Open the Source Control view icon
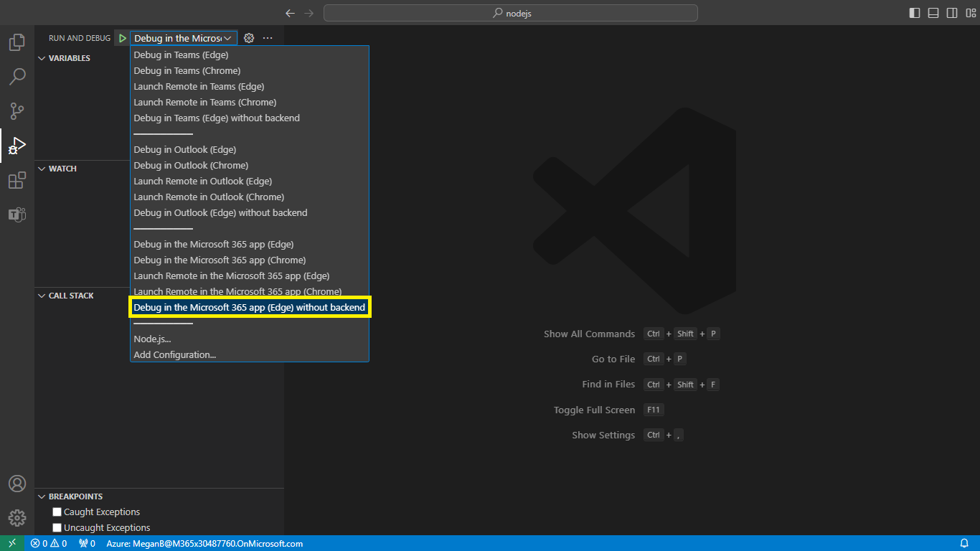This screenshot has height=551, width=980. tap(17, 111)
